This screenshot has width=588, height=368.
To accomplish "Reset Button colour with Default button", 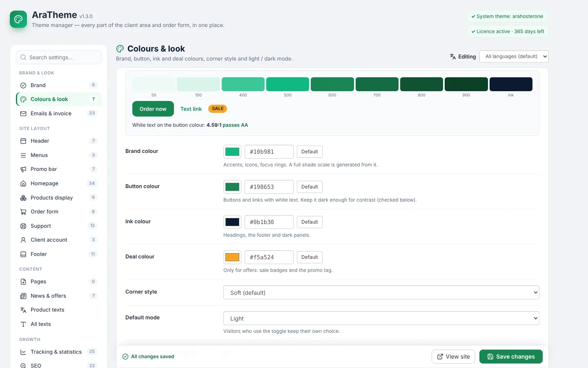I will coord(310,187).
